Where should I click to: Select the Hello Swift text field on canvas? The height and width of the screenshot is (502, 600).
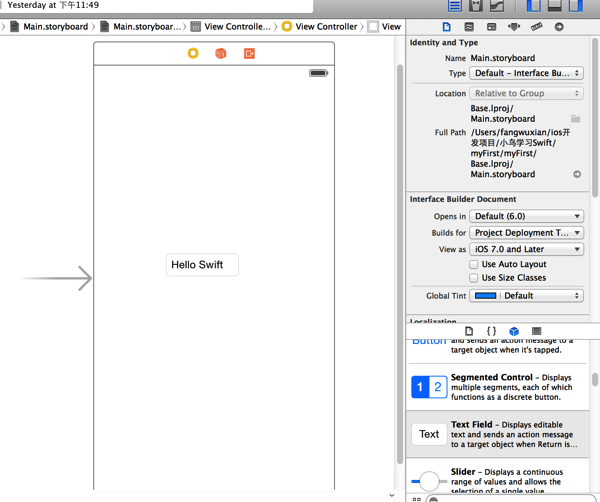pyautogui.click(x=202, y=264)
